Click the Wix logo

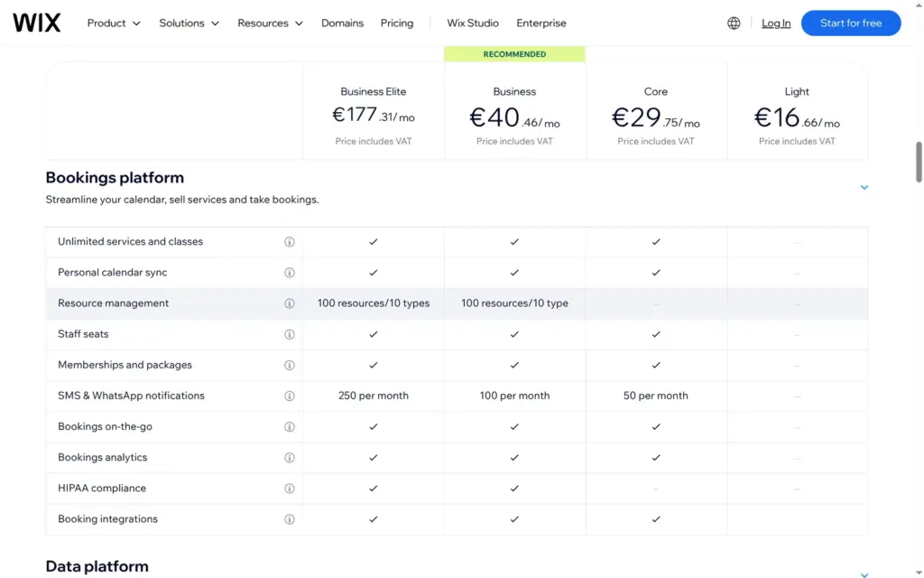click(x=36, y=23)
